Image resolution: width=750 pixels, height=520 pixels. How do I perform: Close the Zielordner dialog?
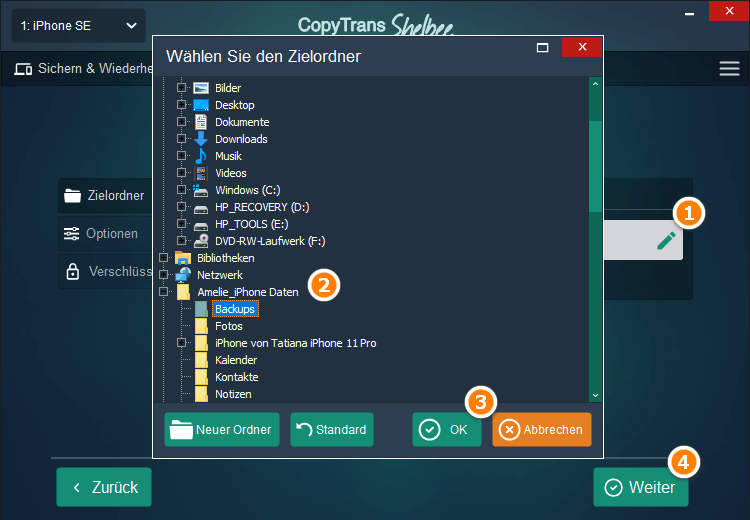[x=582, y=47]
